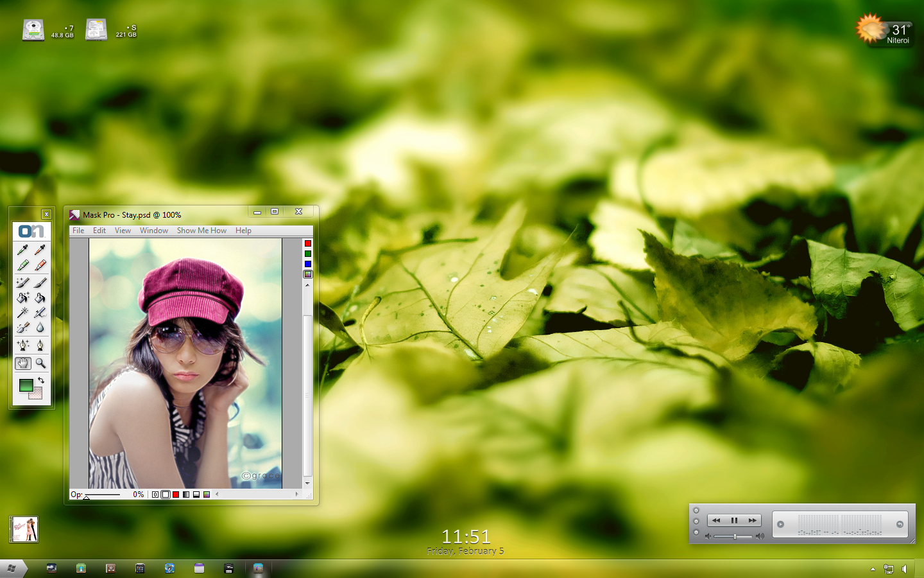
Task: Select the green Keep Color eyedropper tool
Action: pyautogui.click(x=23, y=249)
